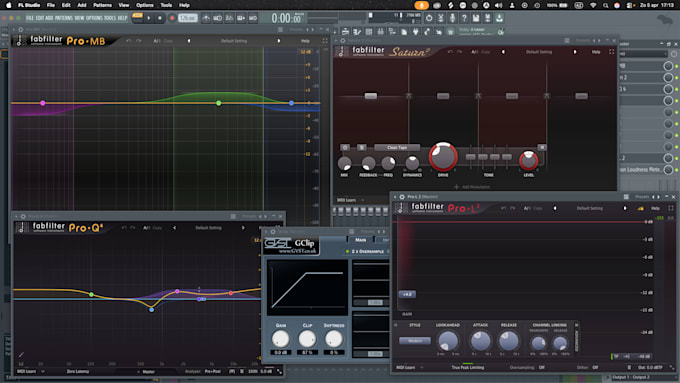Screen dimensions: 680x383
Task: Open Patterns in the macOS menu bar
Action: pos(102,5)
